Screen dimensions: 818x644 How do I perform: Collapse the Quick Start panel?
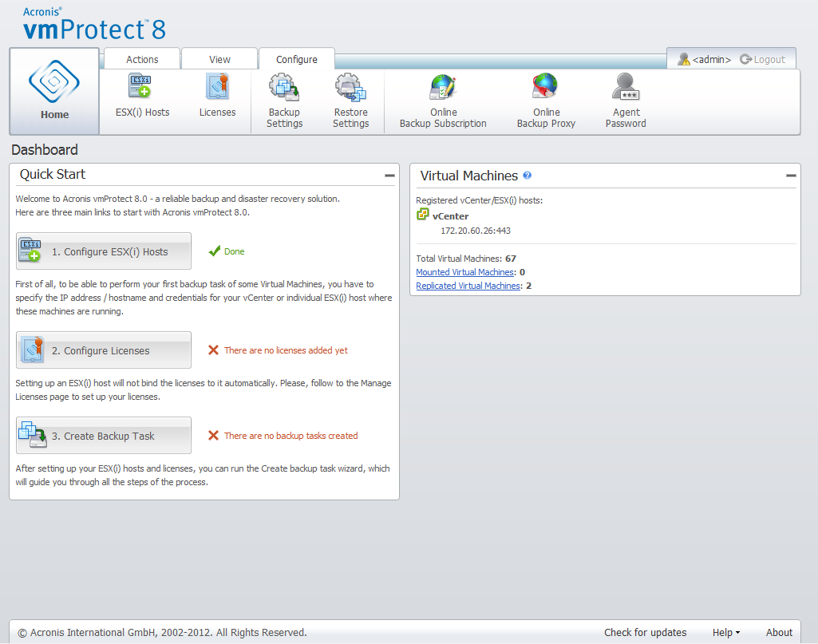(389, 176)
